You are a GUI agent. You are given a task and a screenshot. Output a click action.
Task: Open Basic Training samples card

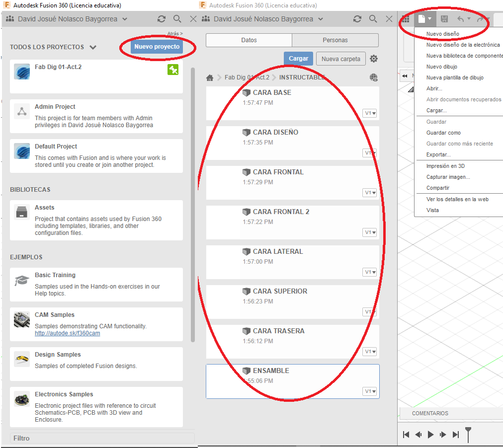[x=96, y=285]
